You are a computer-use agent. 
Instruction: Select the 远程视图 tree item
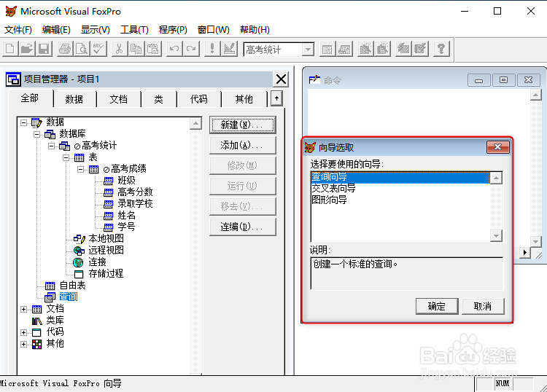point(106,250)
